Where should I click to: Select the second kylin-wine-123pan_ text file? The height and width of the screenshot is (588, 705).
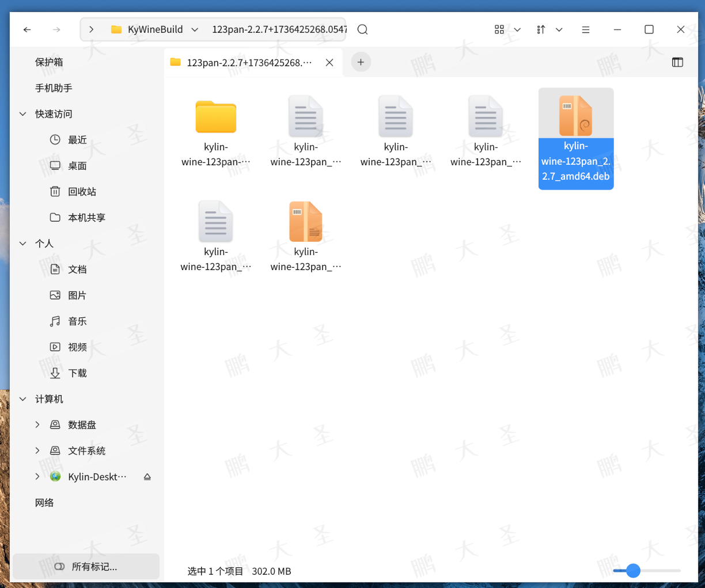coord(306,117)
